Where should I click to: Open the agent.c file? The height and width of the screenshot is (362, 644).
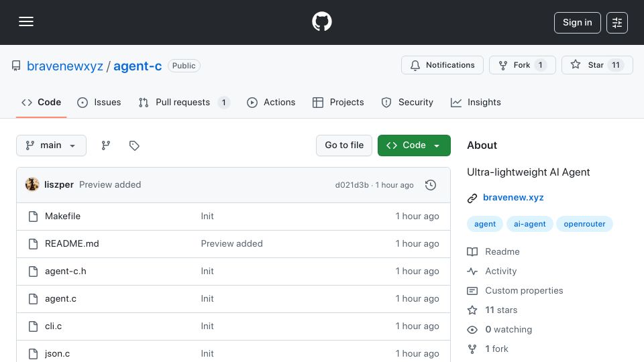[61, 299]
